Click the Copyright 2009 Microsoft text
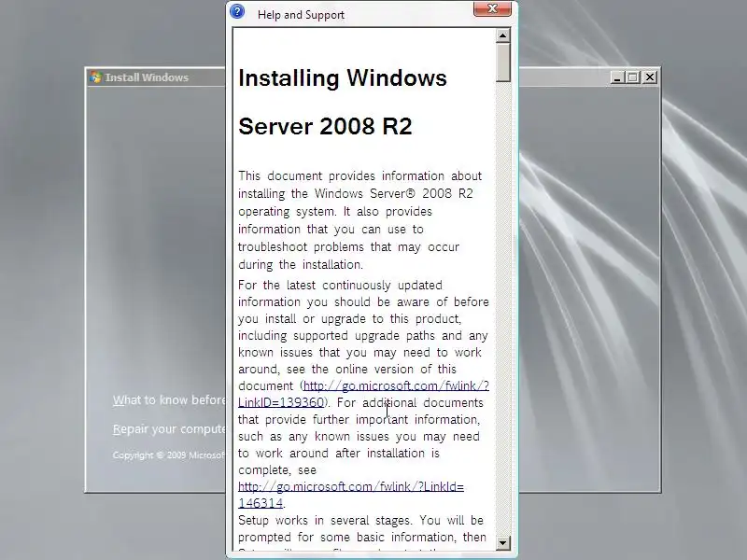This screenshot has height=560, width=747. click(169, 455)
